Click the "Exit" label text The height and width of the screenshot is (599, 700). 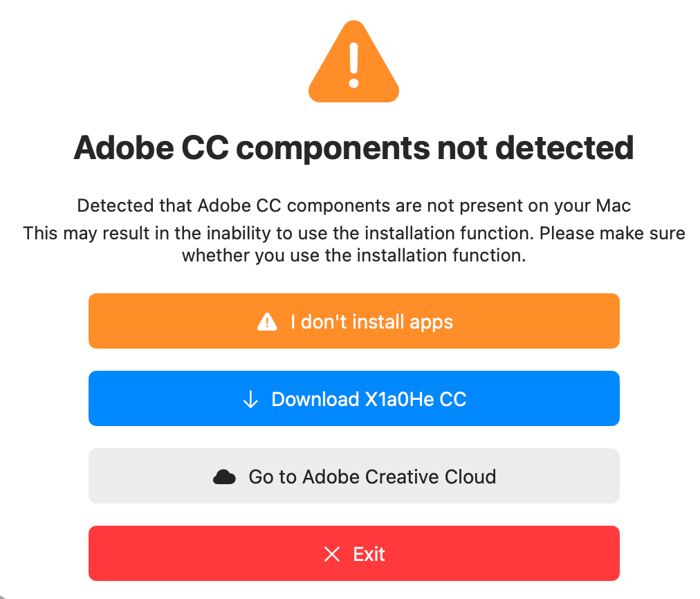(369, 554)
